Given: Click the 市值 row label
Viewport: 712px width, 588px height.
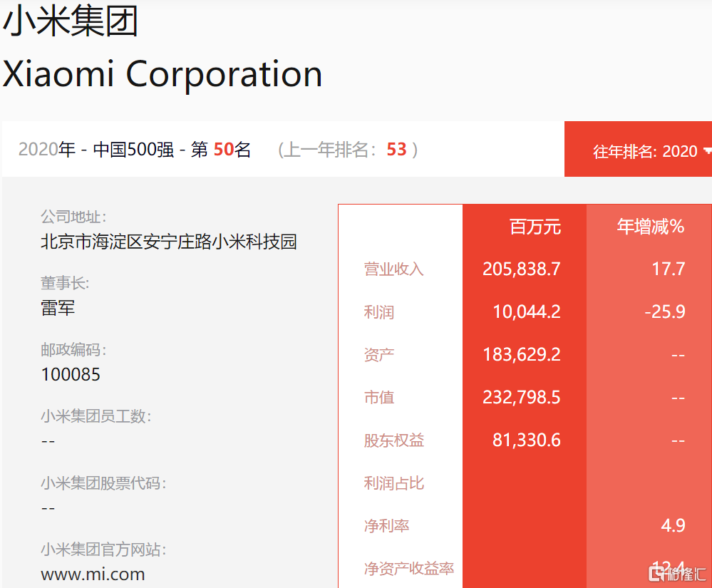Looking at the screenshot, I should point(378,397).
